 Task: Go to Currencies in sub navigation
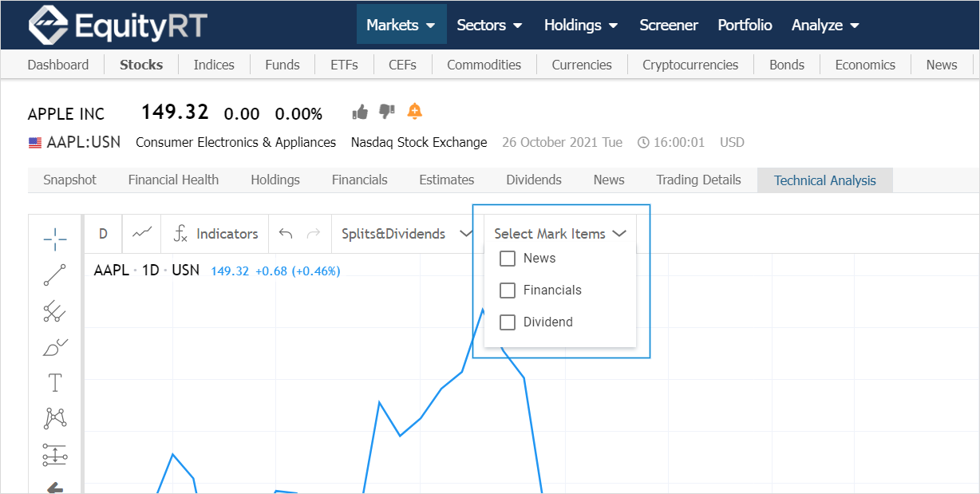(582, 65)
